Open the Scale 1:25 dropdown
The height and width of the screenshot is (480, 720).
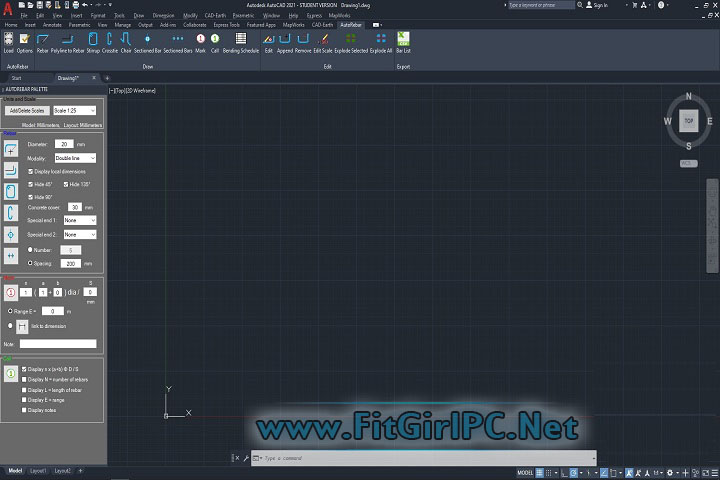[74, 110]
